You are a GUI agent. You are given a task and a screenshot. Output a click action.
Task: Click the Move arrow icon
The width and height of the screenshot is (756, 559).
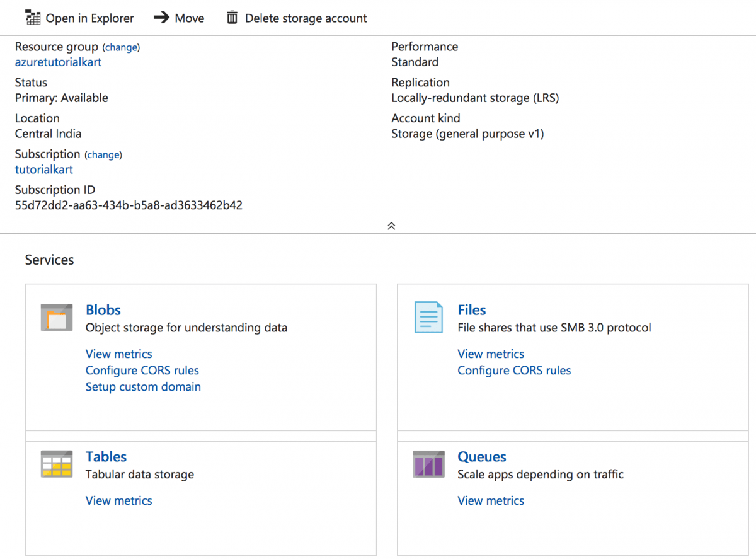tap(163, 18)
